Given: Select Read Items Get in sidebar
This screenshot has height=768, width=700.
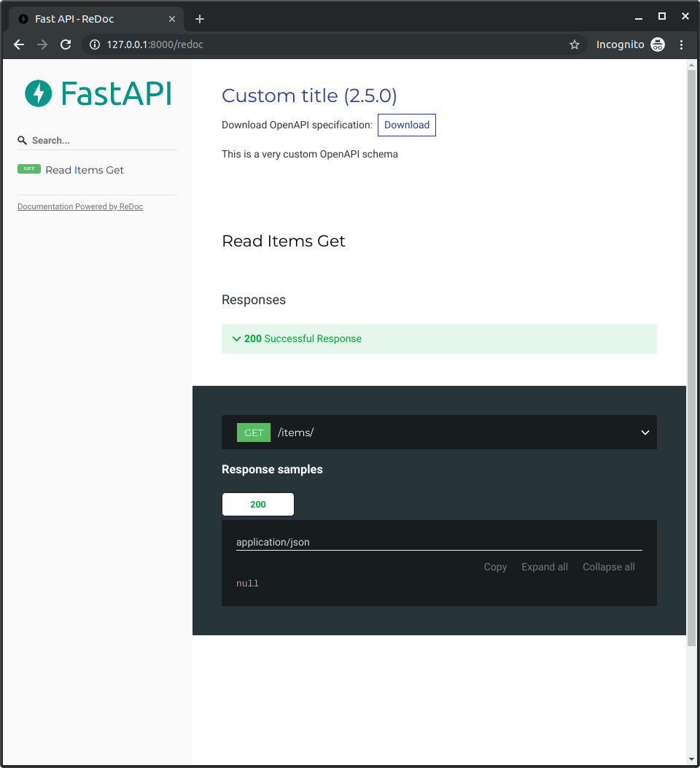Looking at the screenshot, I should (x=85, y=170).
